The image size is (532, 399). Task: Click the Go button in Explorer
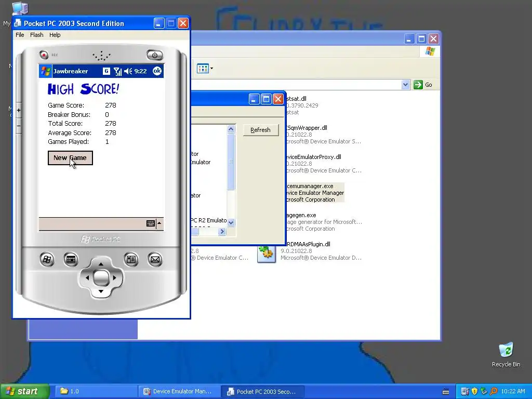423,85
